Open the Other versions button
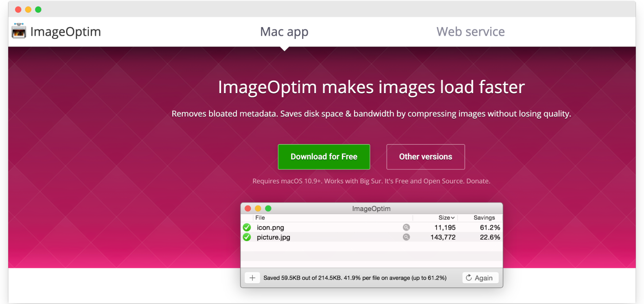 pos(426,157)
